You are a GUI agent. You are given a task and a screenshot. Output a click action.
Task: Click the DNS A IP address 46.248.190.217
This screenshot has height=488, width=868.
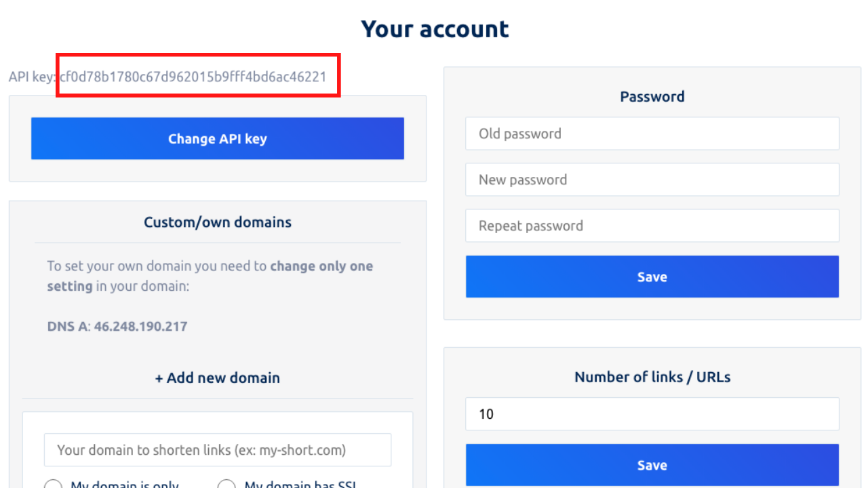point(140,327)
